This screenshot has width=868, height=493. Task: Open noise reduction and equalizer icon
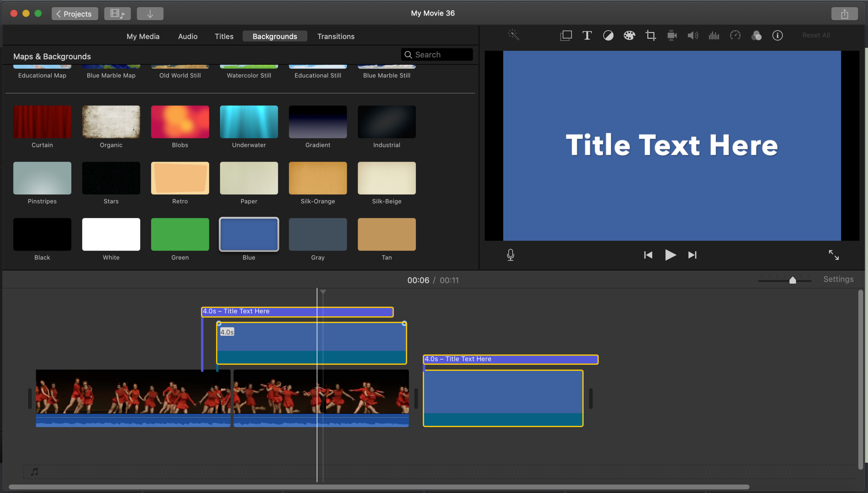click(714, 35)
